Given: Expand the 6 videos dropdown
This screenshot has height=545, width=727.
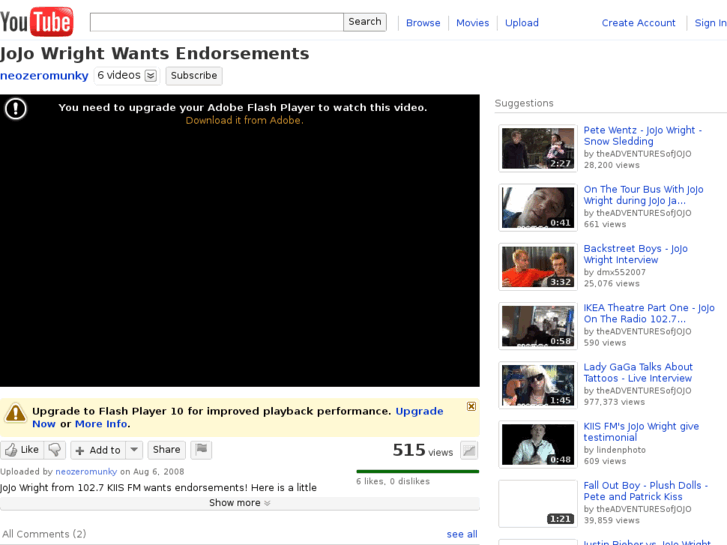Looking at the screenshot, I should pyautogui.click(x=150, y=76).
